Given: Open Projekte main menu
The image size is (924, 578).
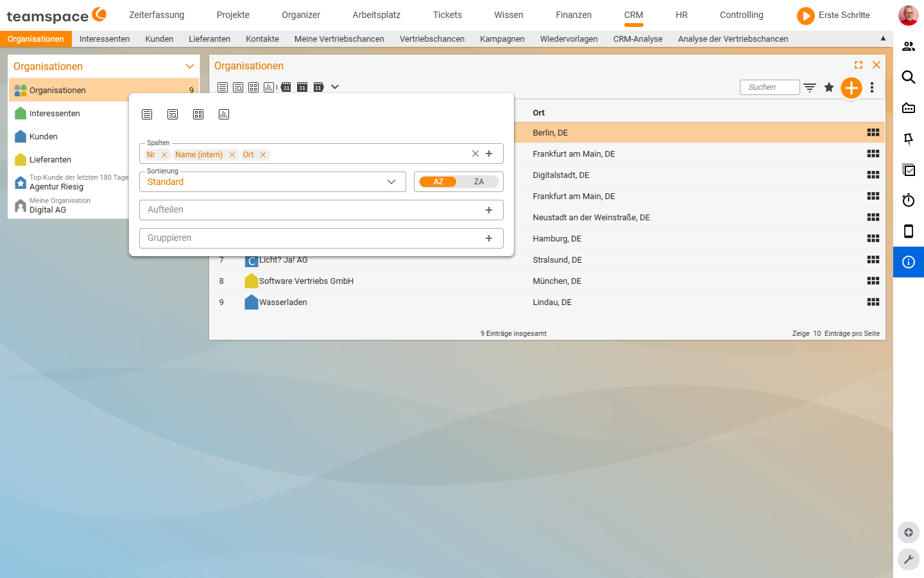Looking at the screenshot, I should point(233,15).
